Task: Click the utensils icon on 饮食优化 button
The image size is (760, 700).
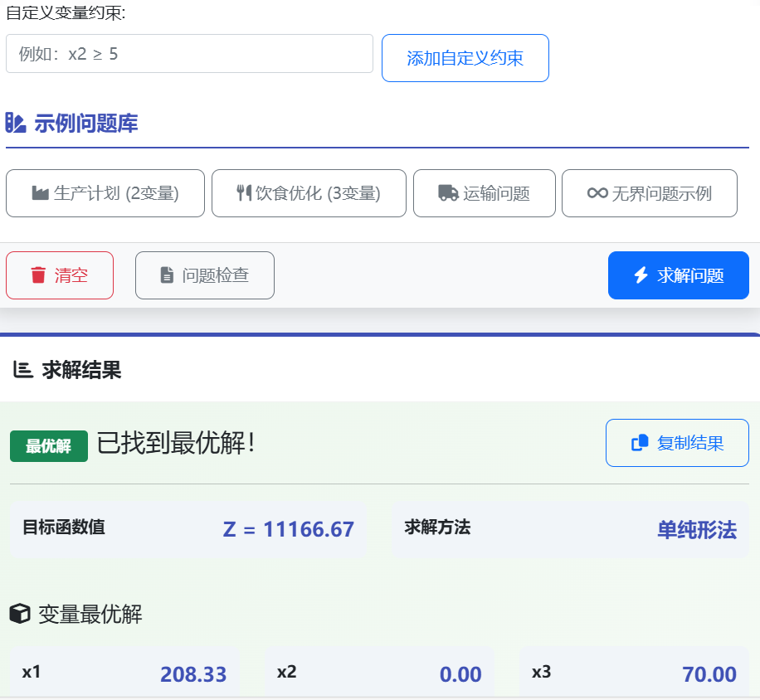Action: [x=243, y=193]
